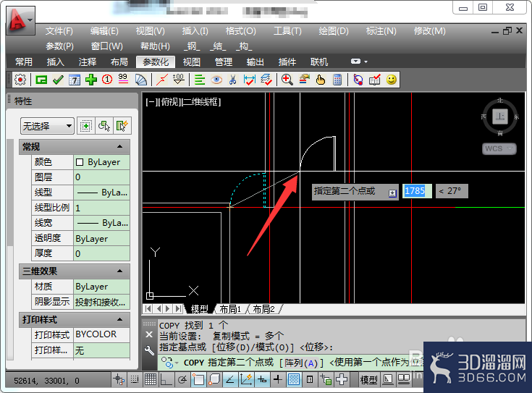This screenshot has width=532, height=393.
Task: Switch to the 布局1 layout tab
Action: click(x=230, y=309)
